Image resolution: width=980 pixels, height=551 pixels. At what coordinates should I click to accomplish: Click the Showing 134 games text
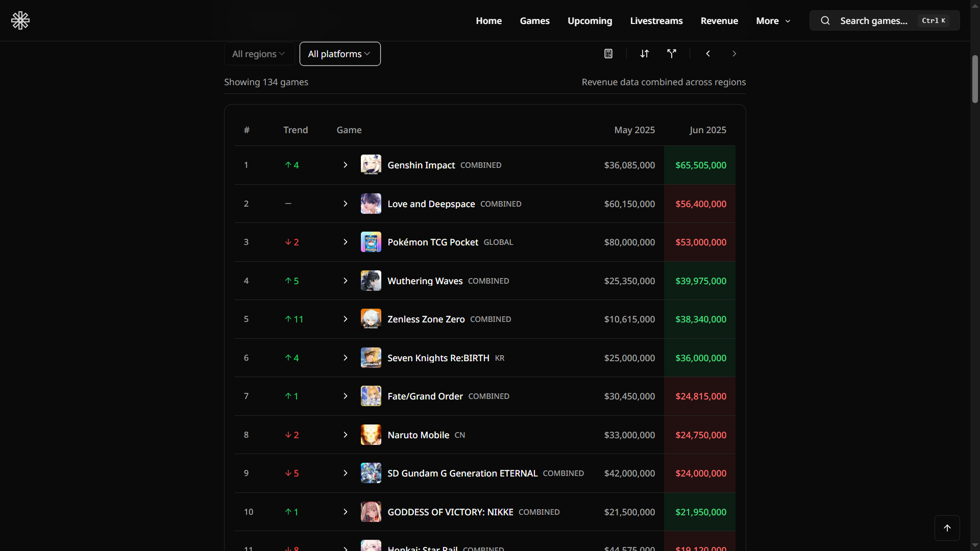[x=266, y=82]
